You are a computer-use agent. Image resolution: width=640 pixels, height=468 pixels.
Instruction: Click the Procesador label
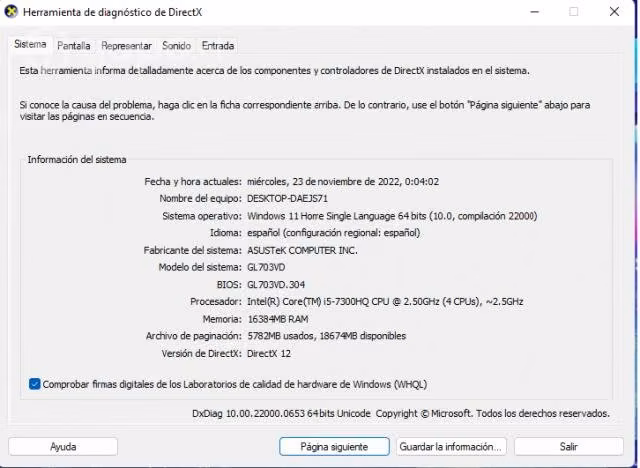pyautogui.click(x=216, y=302)
